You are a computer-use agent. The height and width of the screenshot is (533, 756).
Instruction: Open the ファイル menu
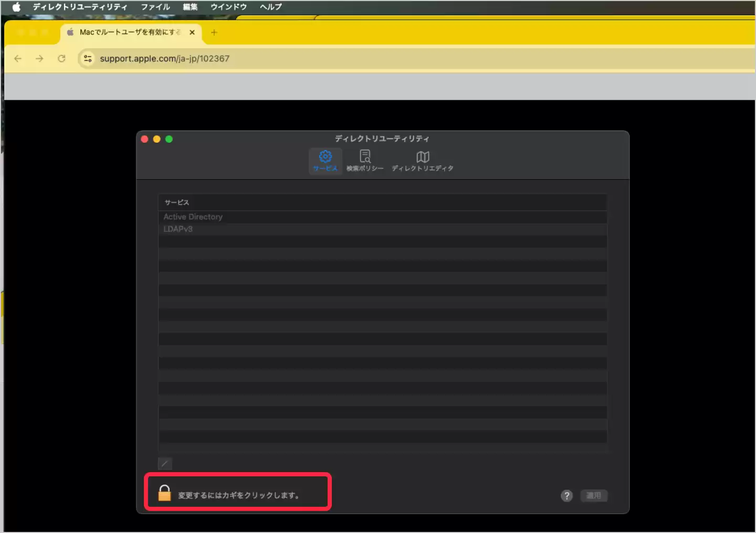(x=155, y=7)
